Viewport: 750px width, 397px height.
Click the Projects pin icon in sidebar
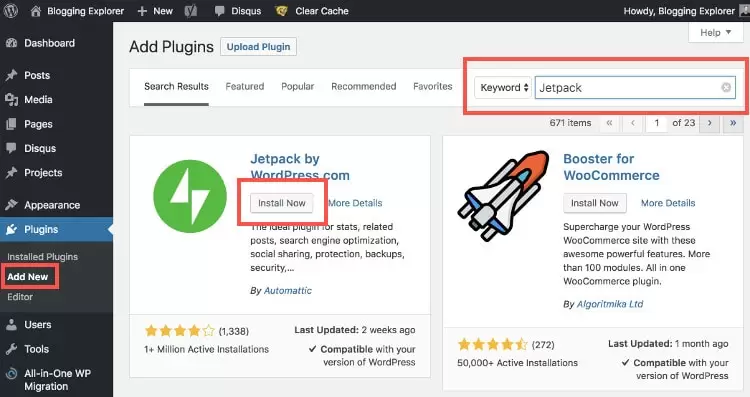point(11,173)
